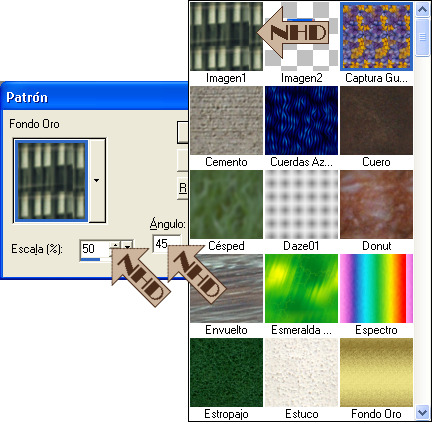This screenshot has height=422, width=432.
Task: Click the Patrón dialog title bar
Action: [x=95, y=97]
